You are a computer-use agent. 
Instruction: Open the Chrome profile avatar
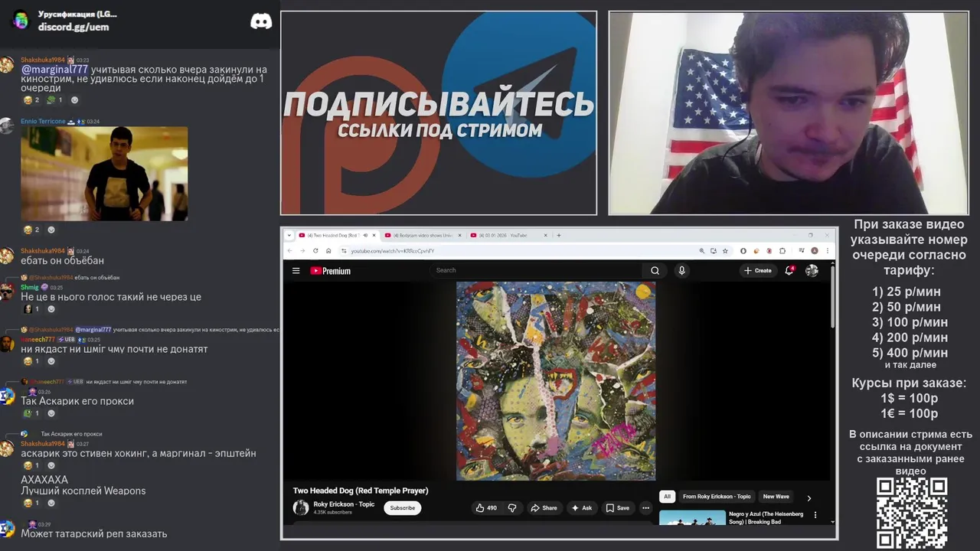(814, 251)
